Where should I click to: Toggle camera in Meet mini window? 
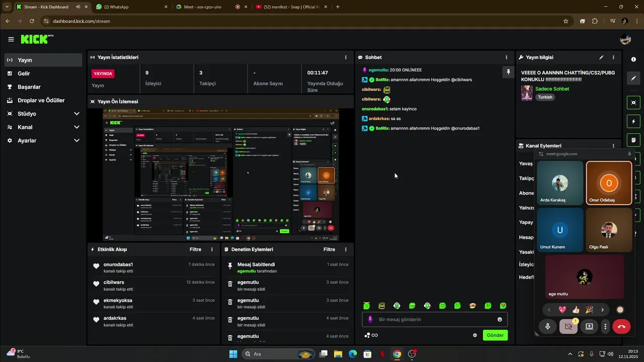[x=569, y=326]
